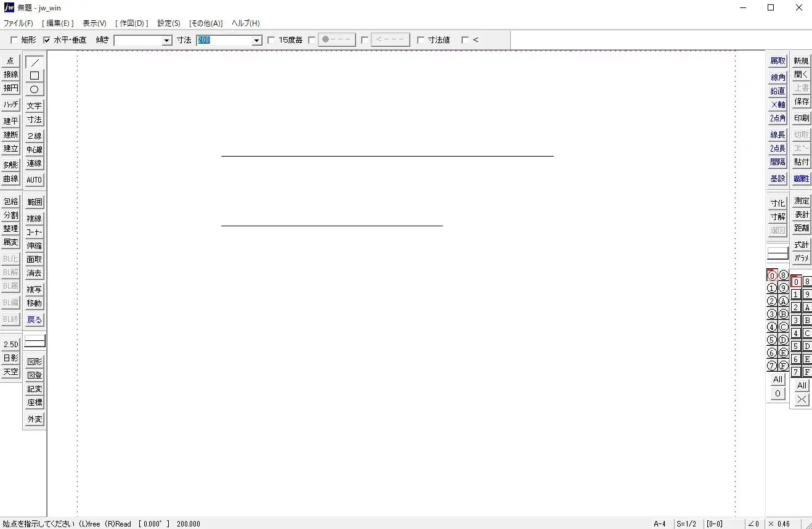The height and width of the screenshot is (529, 812).
Task: Pick the 2線 double line tool
Action: coord(35,136)
